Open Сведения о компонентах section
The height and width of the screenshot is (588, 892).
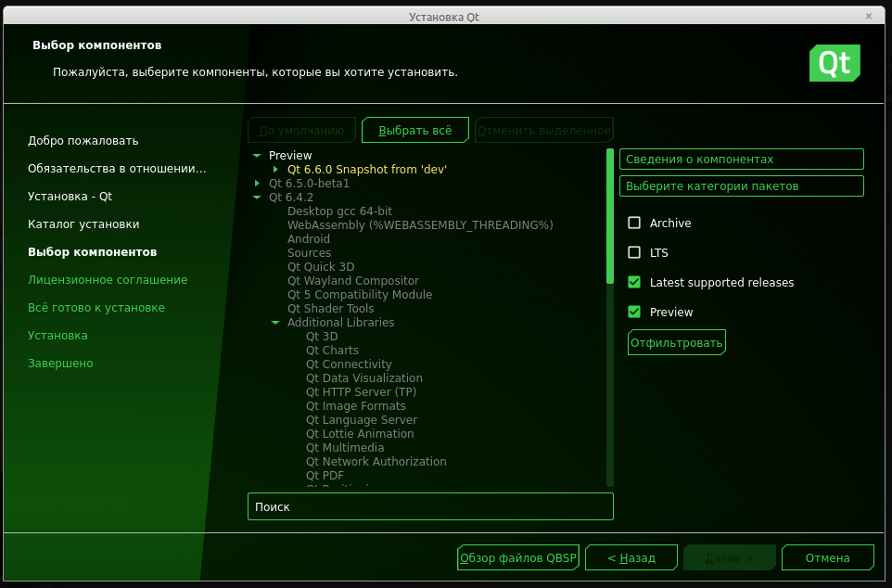pos(741,160)
